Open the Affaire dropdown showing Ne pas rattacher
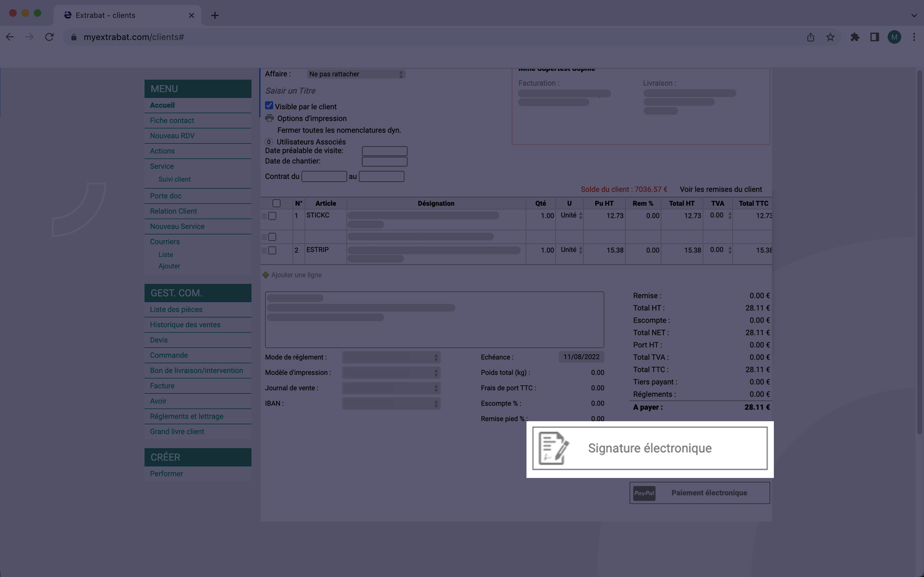 [355, 74]
